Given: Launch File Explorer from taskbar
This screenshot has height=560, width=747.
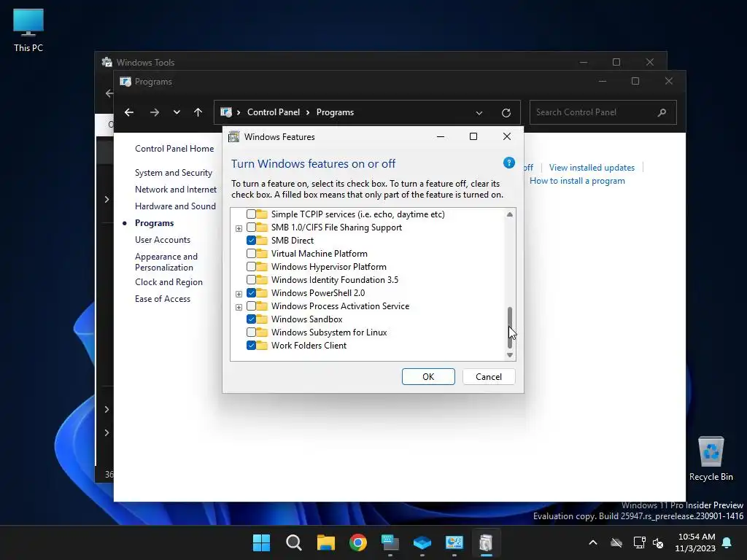Looking at the screenshot, I should click(x=326, y=542).
